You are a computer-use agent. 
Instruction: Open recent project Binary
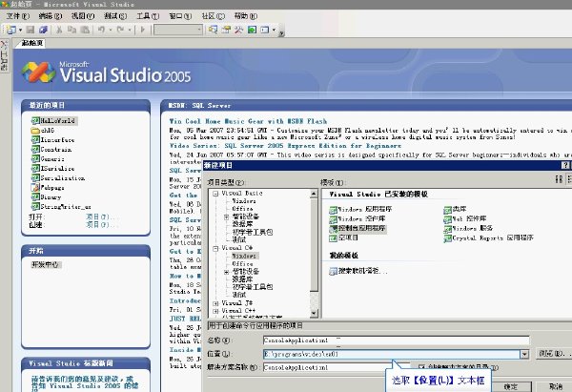tap(47, 196)
